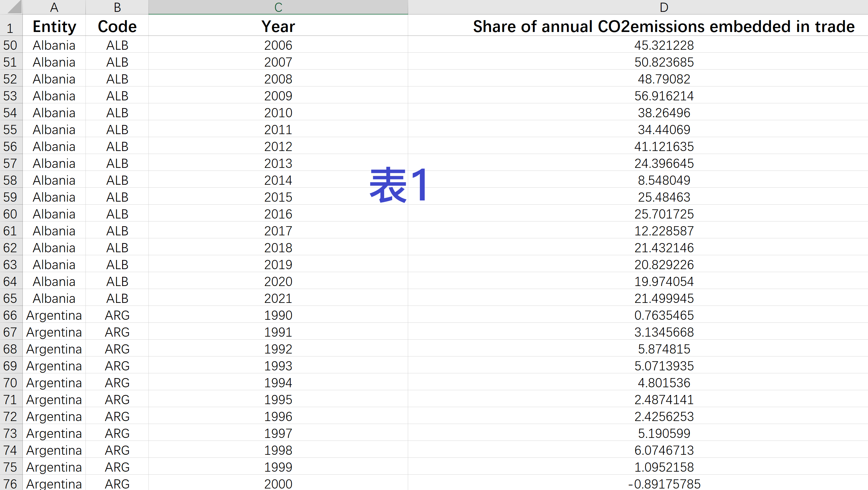Click the Entity header cell
The image size is (868, 490).
tap(54, 26)
